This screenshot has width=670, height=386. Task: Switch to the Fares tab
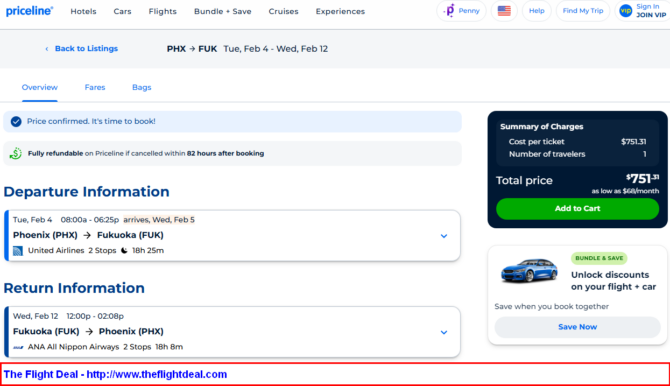click(95, 87)
